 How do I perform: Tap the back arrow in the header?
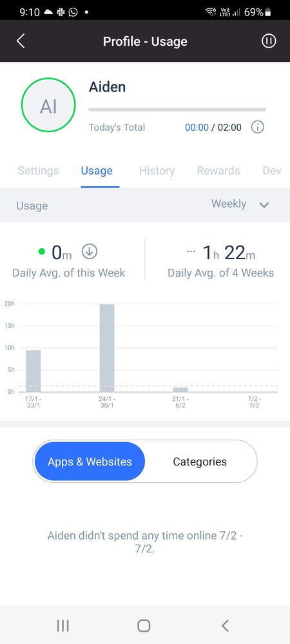[21, 41]
